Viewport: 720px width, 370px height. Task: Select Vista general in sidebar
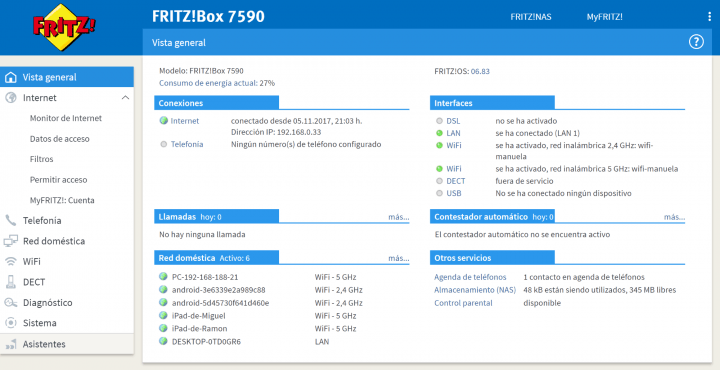(x=67, y=77)
